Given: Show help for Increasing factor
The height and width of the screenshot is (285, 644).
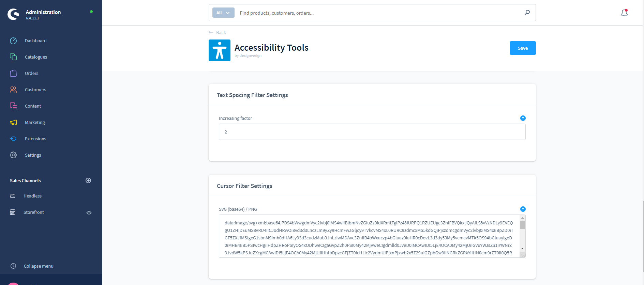Looking at the screenshot, I should 523,118.
